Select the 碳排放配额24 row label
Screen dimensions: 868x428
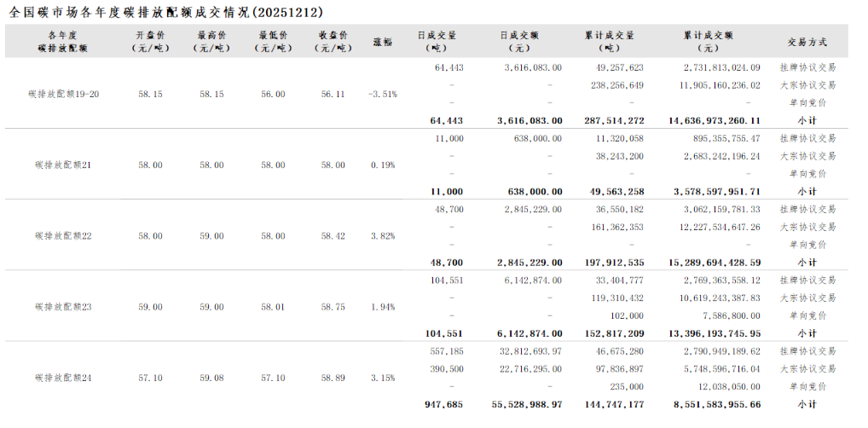(x=64, y=377)
